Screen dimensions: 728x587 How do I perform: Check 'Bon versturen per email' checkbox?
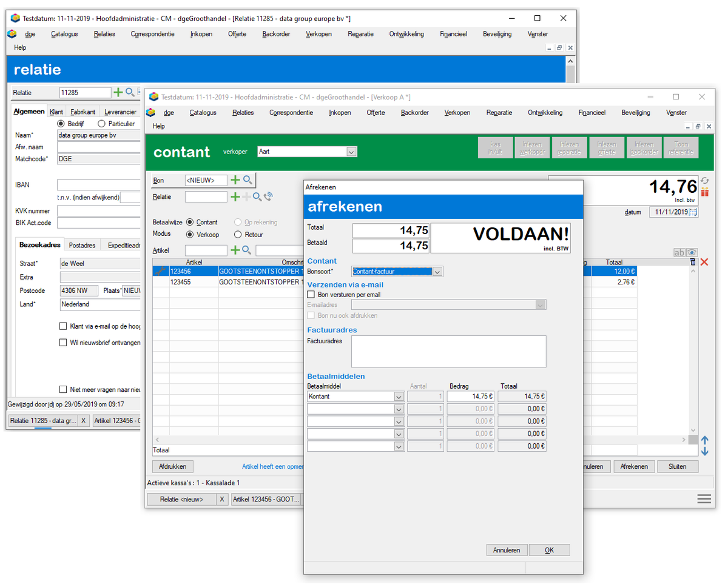311,295
